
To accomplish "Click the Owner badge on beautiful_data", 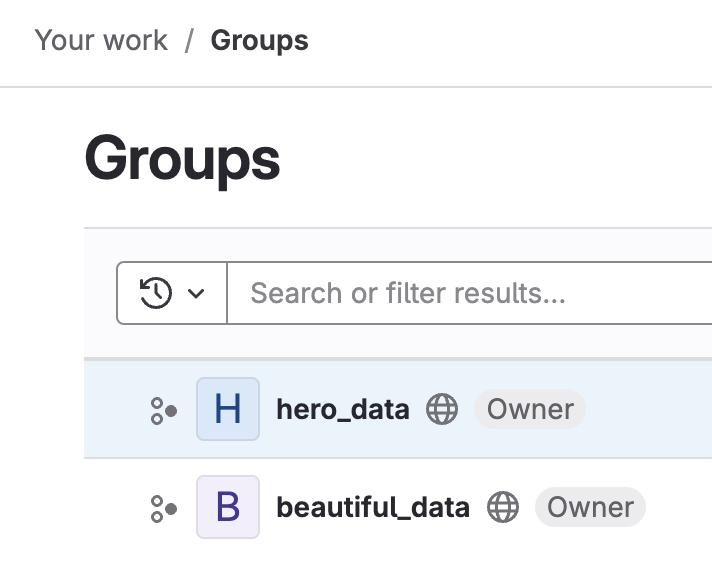I will 590,507.
